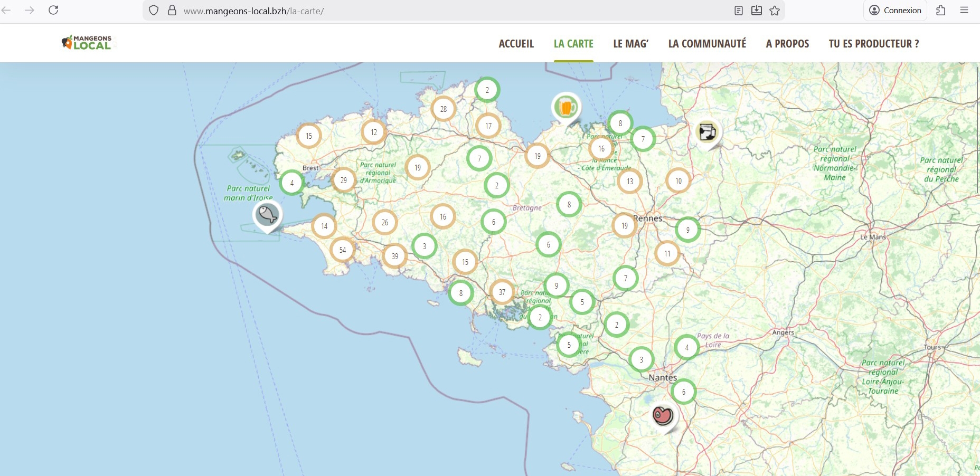
Task: Click the Connexion account button
Action: (895, 11)
